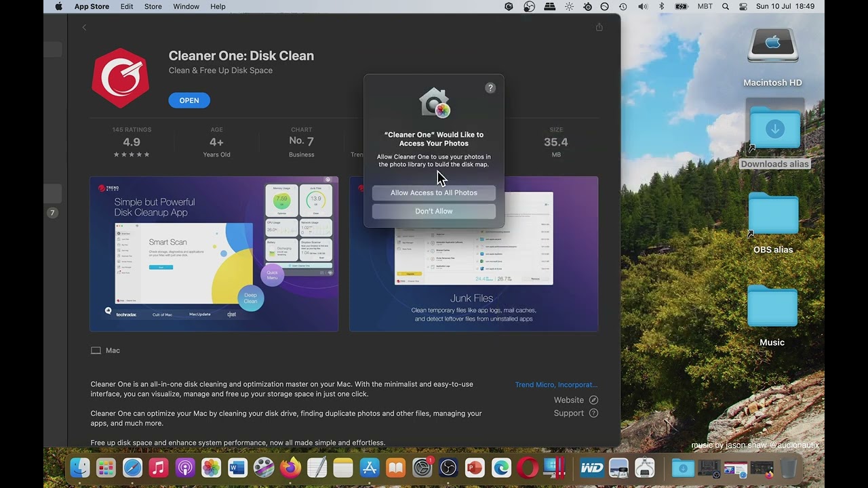Click the 4+ age rating
Viewport: 868px width, 488px height.
coord(216,142)
